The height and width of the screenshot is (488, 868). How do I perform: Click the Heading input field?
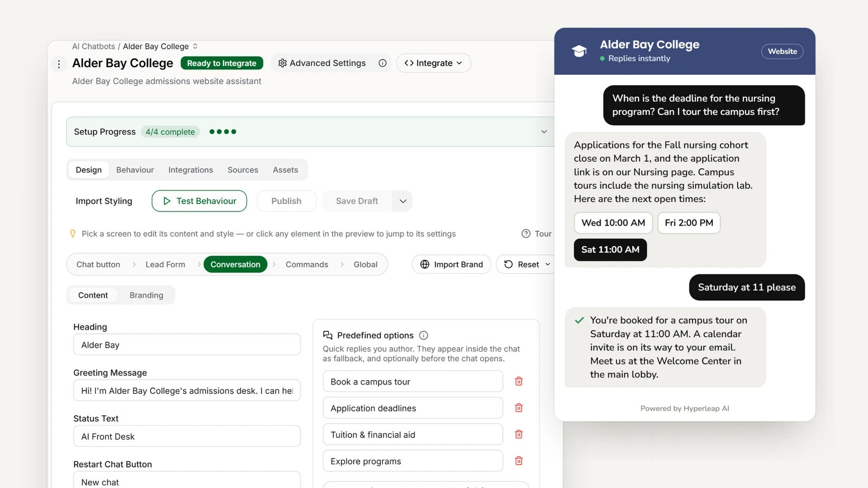[187, 345]
